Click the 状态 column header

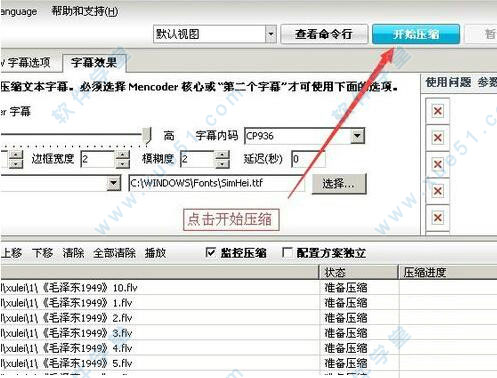point(359,272)
